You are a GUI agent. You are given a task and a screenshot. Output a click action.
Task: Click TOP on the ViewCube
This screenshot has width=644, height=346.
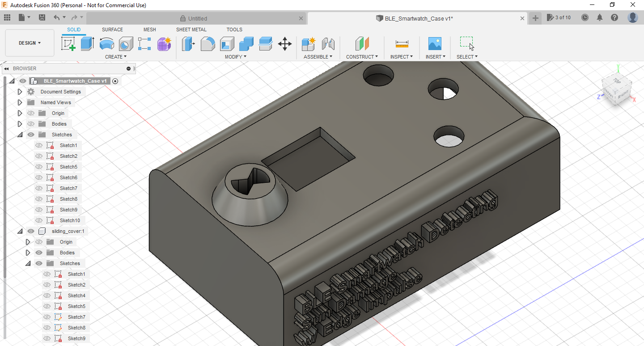coord(616,81)
